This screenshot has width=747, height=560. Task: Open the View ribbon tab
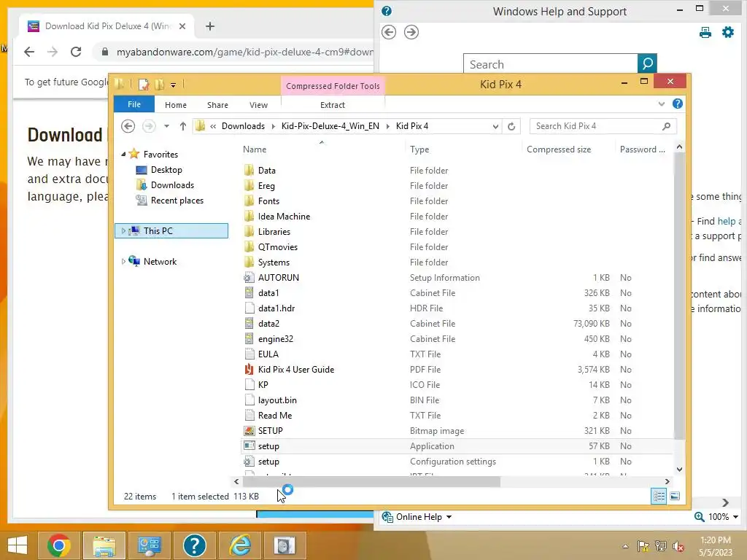click(258, 105)
